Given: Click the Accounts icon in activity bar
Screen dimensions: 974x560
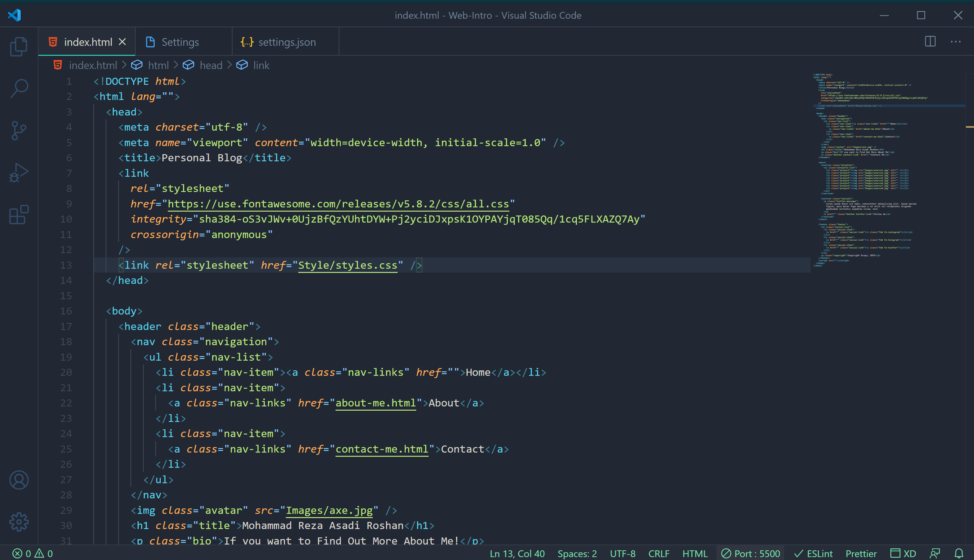Looking at the screenshot, I should tap(18, 480).
